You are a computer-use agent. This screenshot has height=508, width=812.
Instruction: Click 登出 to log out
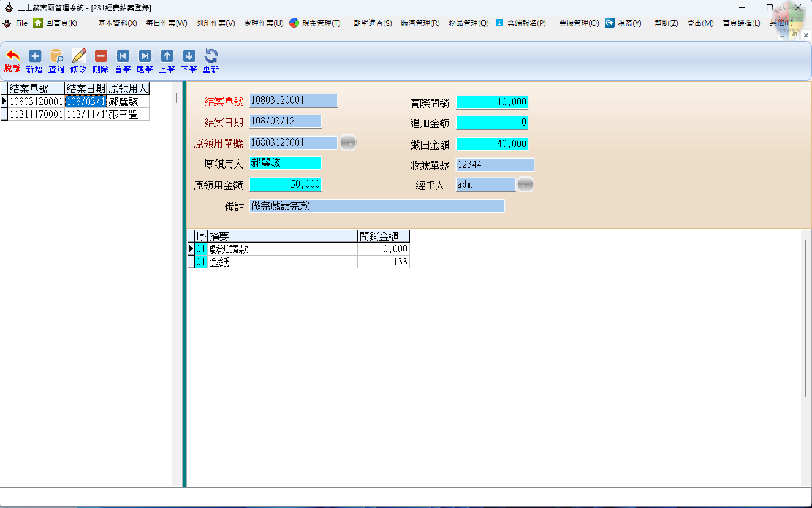pos(700,23)
